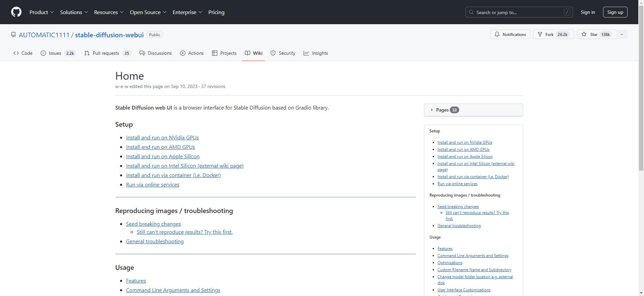Click the GitHub logo home icon
The height and width of the screenshot is (296, 644).
(x=16, y=12)
